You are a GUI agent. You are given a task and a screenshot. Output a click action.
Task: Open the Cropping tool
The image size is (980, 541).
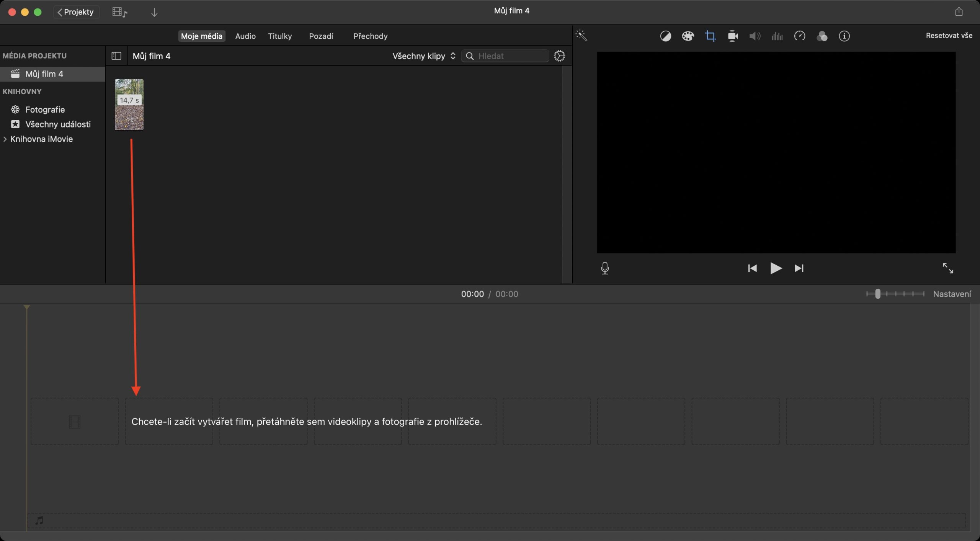click(710, 36)
